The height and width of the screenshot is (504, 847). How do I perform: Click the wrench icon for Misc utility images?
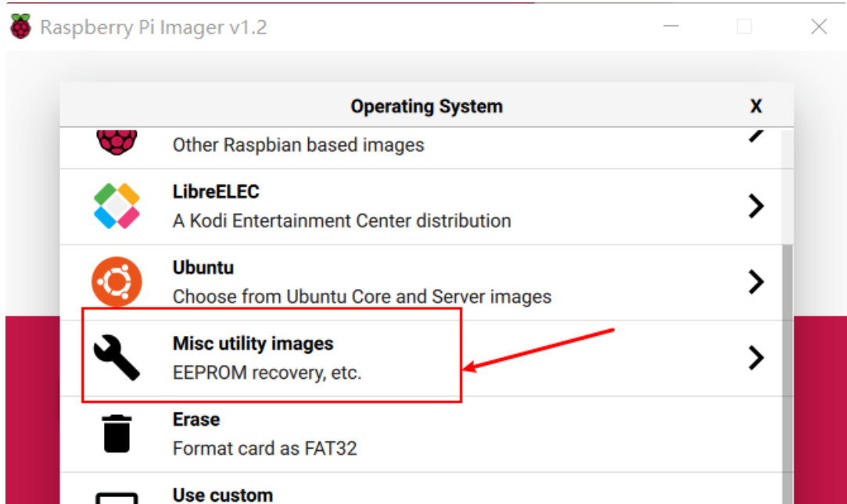(117, 358)
